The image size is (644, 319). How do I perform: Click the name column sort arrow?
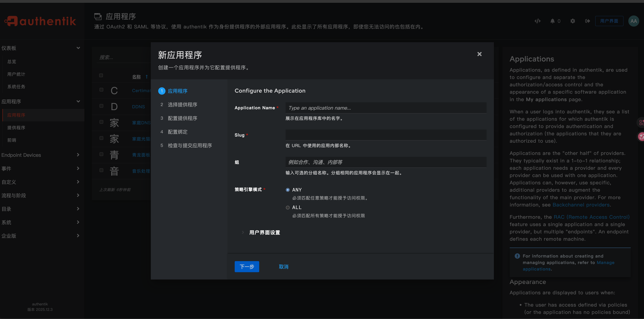[147, 77]
